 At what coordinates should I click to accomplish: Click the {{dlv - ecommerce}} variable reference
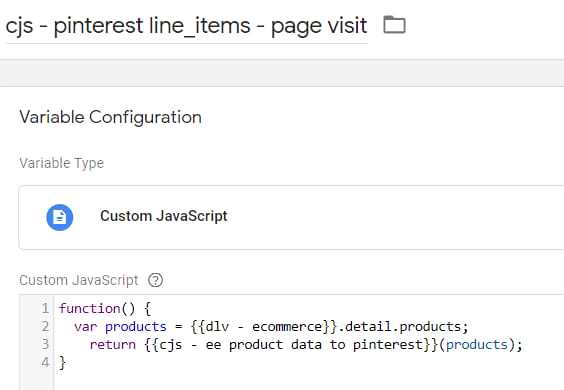coord(264,327)
